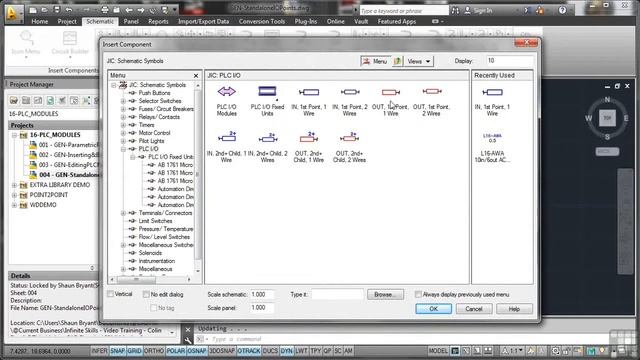Collapse the PLC I/O tree node
The width and height of the screenshot is (640, 360).
click(123, 149)
